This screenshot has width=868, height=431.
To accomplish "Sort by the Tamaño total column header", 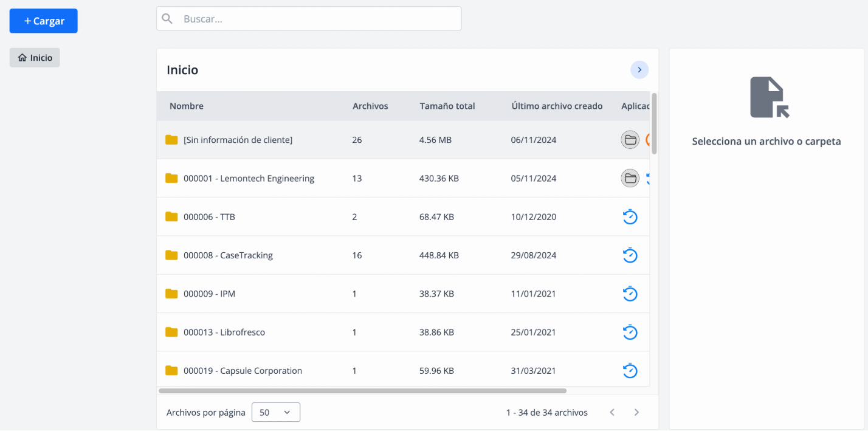I will [x=447, y=106].
